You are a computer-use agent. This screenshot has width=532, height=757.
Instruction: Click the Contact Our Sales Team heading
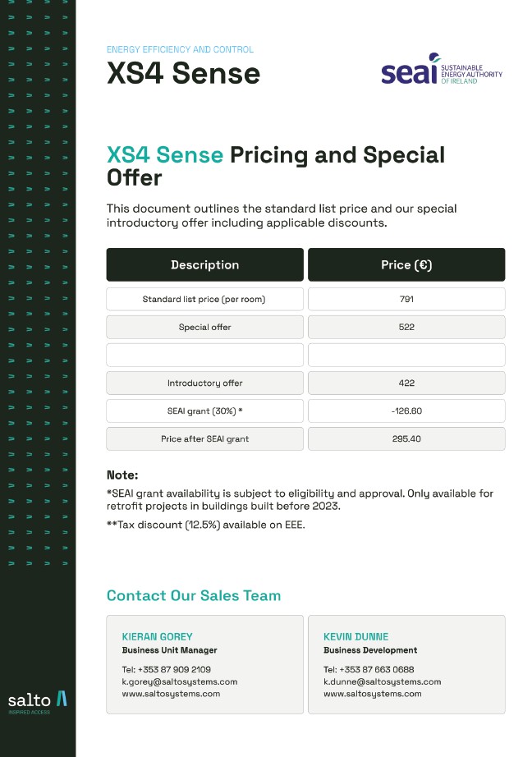click(194, 596)
